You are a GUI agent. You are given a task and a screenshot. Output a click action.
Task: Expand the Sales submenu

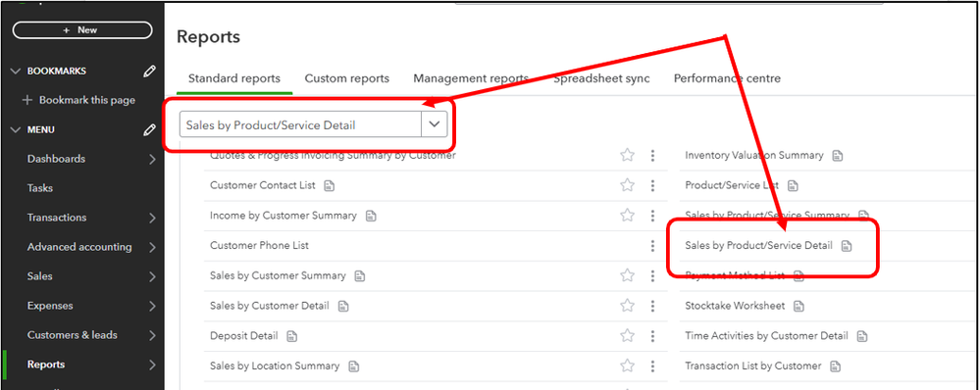pyautogui.click(x=152, y=276)
